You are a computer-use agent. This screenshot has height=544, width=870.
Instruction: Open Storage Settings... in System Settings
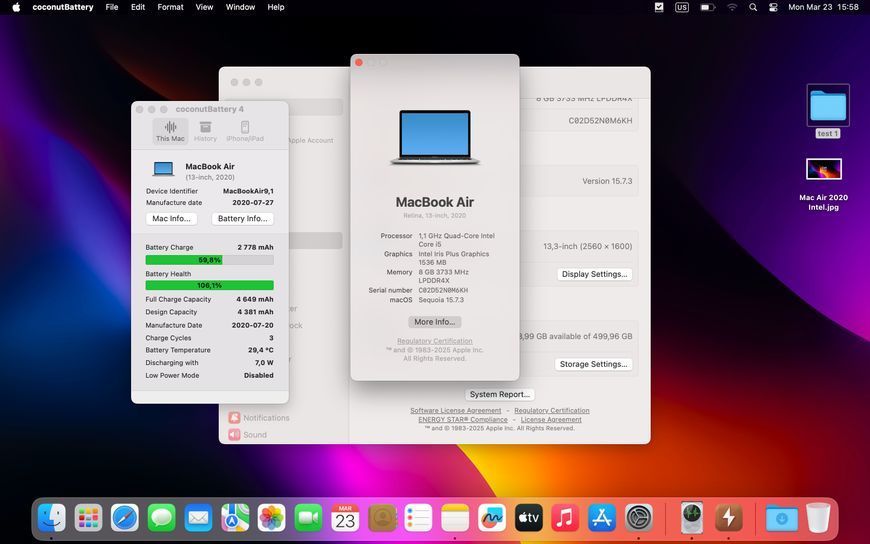click(x=593, y=364)
